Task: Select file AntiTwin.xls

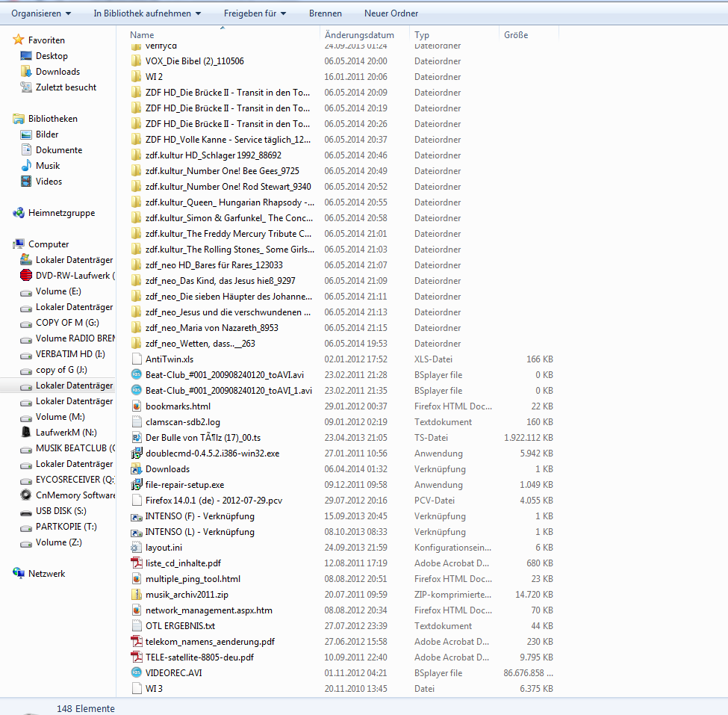Action: (x=169, y=359)
